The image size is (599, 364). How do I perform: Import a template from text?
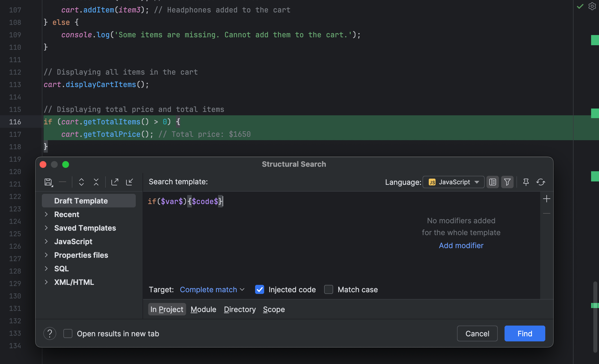(130, 182)
